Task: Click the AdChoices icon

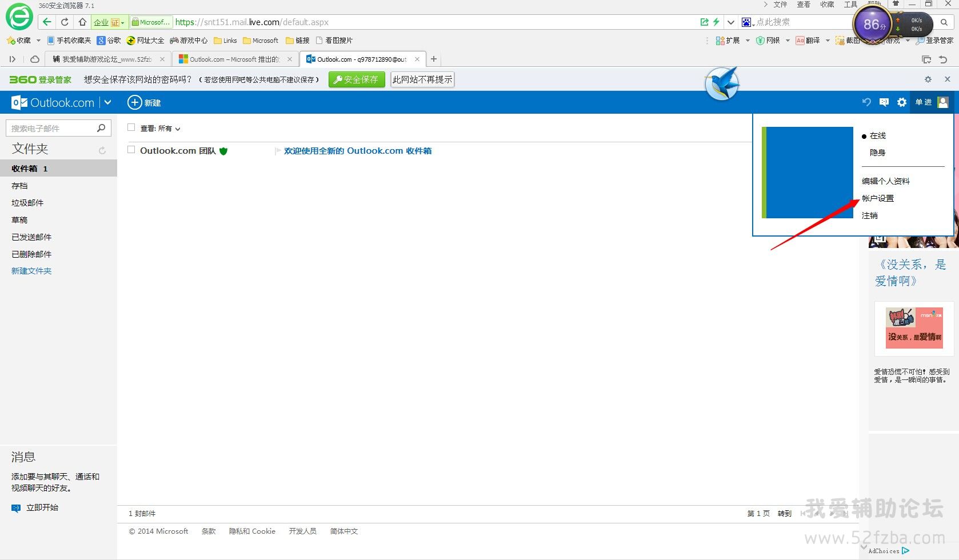Action: [x=906, y=551]
